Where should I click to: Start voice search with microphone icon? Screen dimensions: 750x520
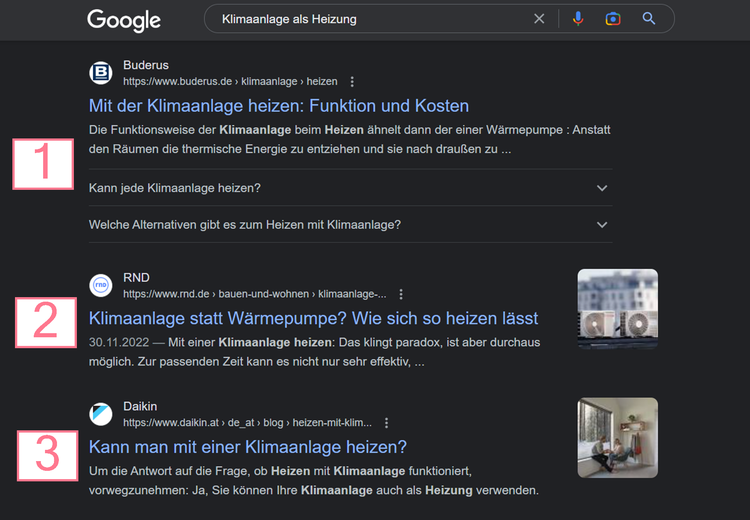pos(578,19)
